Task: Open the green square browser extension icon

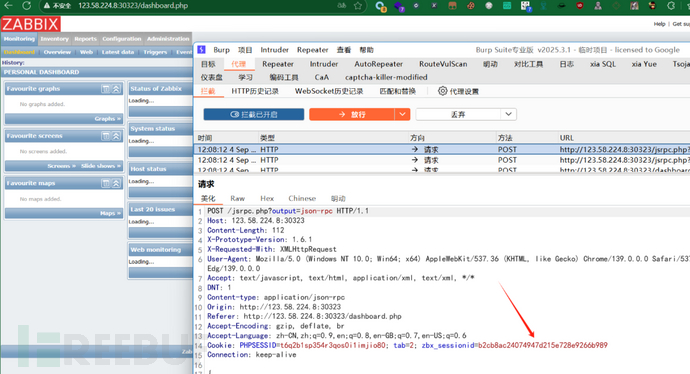Action: (507, 6)
